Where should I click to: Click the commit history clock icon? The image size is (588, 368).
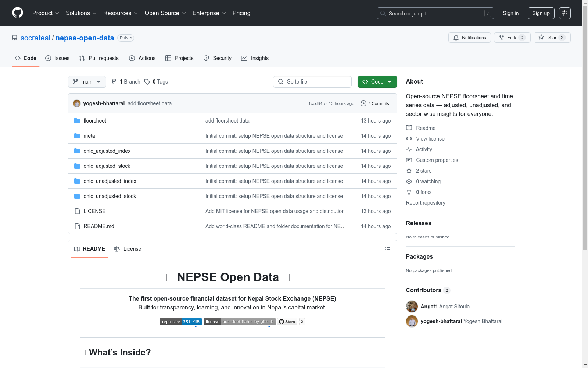coord(363,103)
